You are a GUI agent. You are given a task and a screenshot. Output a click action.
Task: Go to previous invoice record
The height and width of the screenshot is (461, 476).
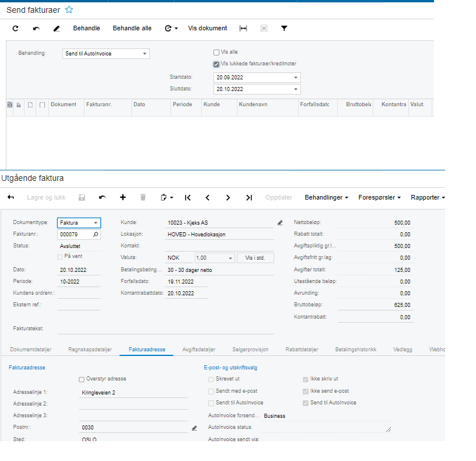coord(208,198)
